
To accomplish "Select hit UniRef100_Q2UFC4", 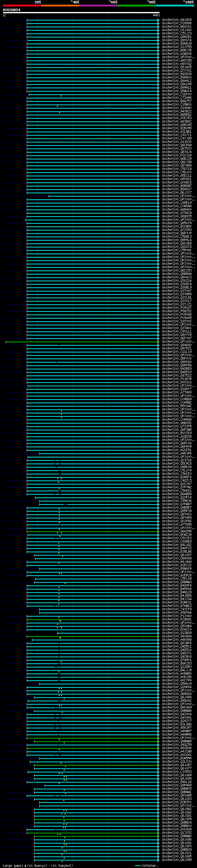I will pyautogui.click(x=176, y=497).
